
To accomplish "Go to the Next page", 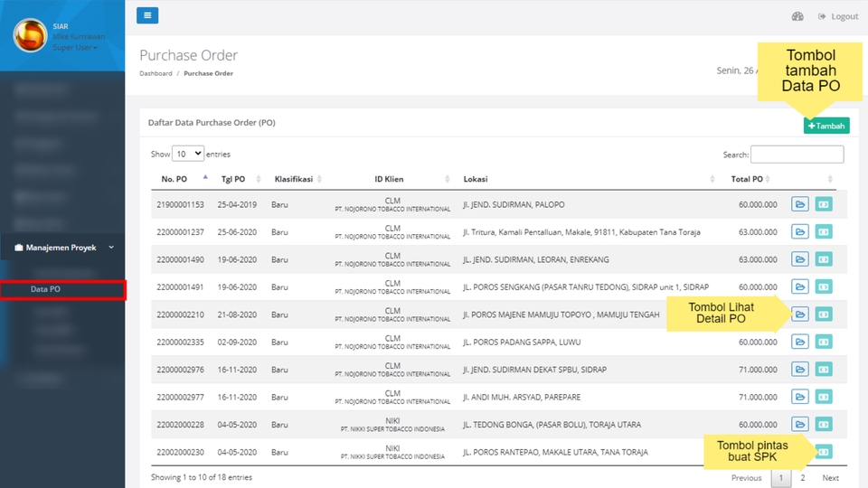I will [x=830, y=477].
